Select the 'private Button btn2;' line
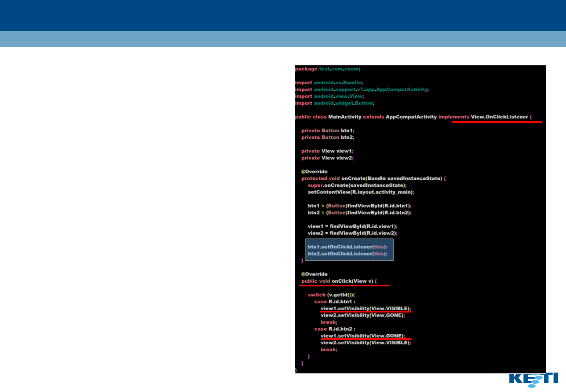 (x=328, y=138)
